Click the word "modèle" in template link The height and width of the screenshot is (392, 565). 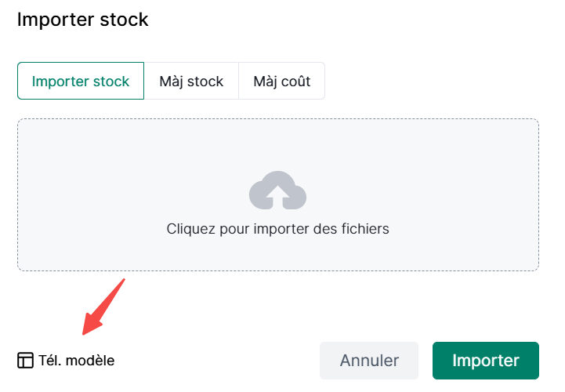point(90,361)
